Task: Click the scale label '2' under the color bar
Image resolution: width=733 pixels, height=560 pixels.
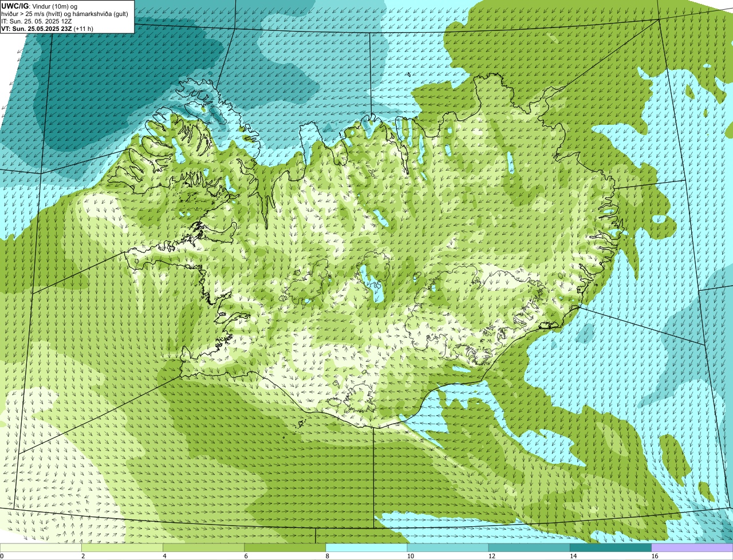Action: coord(83,556)
